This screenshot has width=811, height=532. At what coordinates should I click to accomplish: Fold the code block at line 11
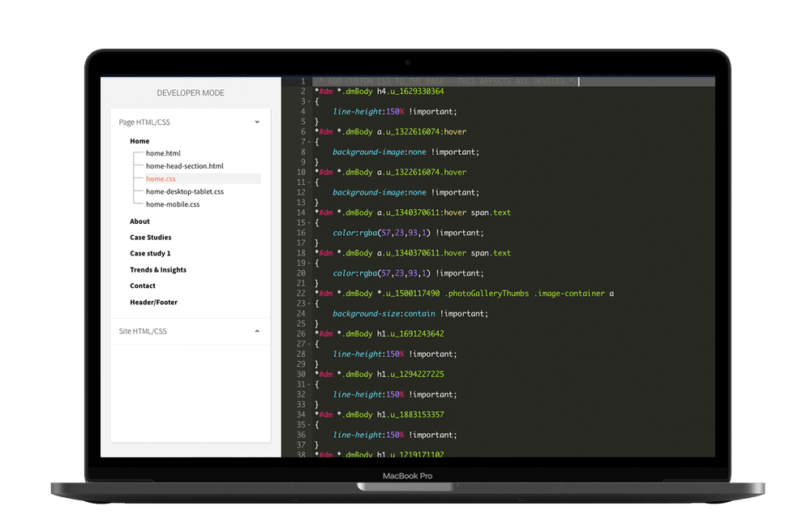[x=309, y=182]
